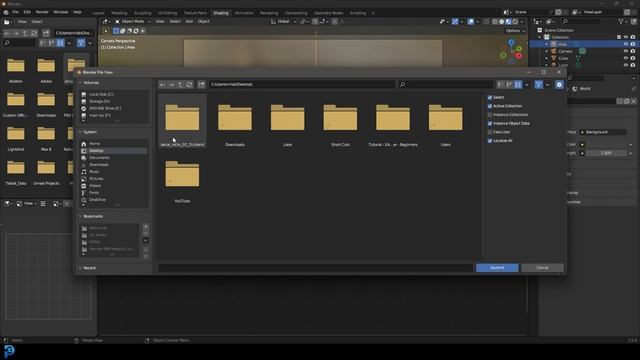640x360 pixels.
Task: Open Object Mode dropdown
Action: point(132,21)
